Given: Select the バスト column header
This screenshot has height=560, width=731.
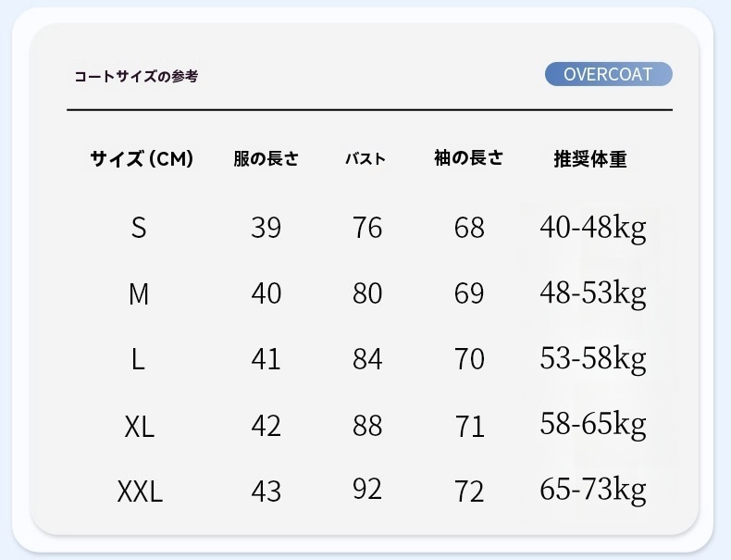Looking at the screenshot, I should click(365, 159).
